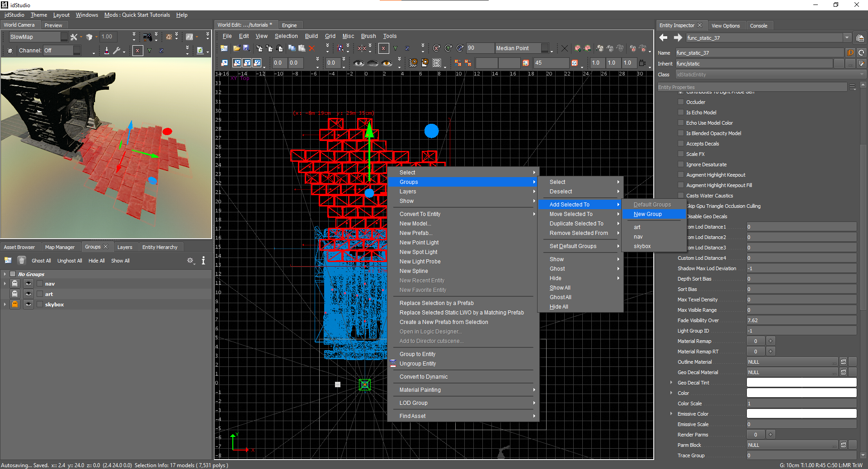The height and width of the screenshot is (469, 868).
Task: Click the Show All button in Groups panel
Action: [x=120, y=261]
